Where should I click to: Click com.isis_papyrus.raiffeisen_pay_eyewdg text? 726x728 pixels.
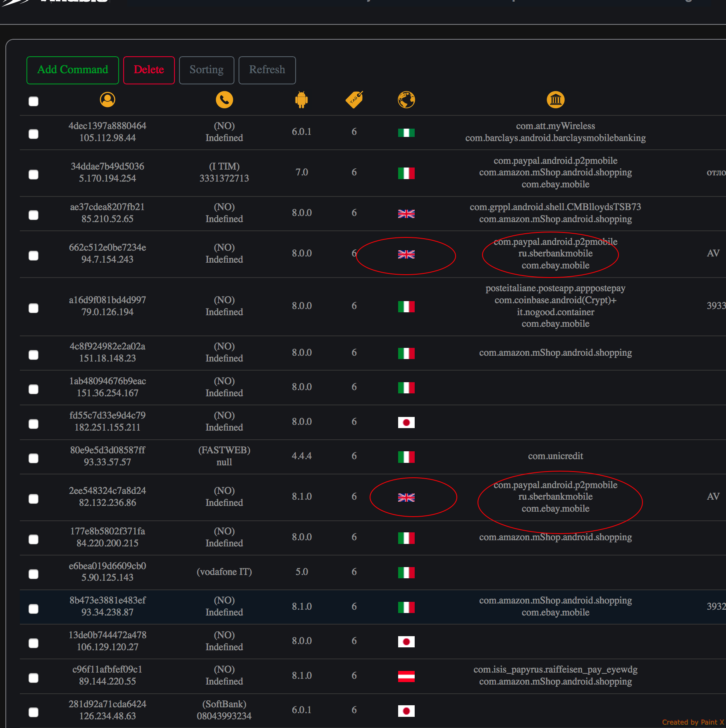pos(555,669)
